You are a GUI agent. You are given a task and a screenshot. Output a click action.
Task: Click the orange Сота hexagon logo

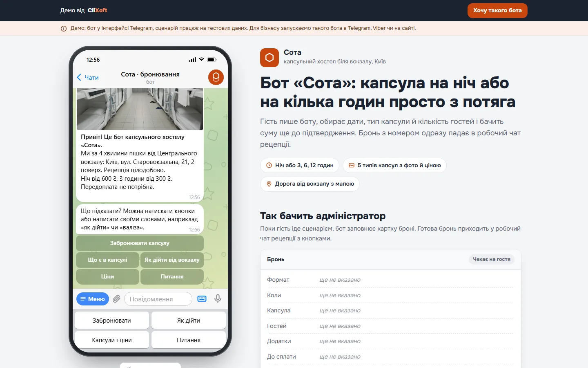tap(269, 58)
